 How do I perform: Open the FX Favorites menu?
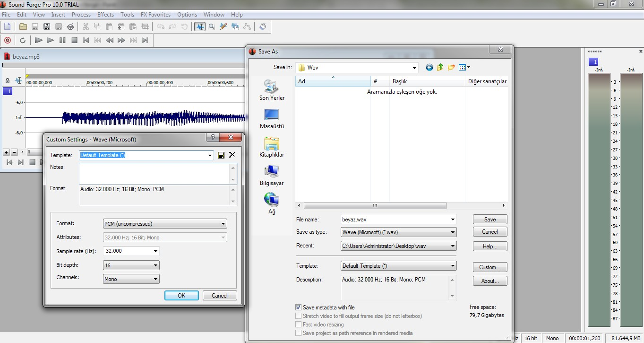click(155, 15)
